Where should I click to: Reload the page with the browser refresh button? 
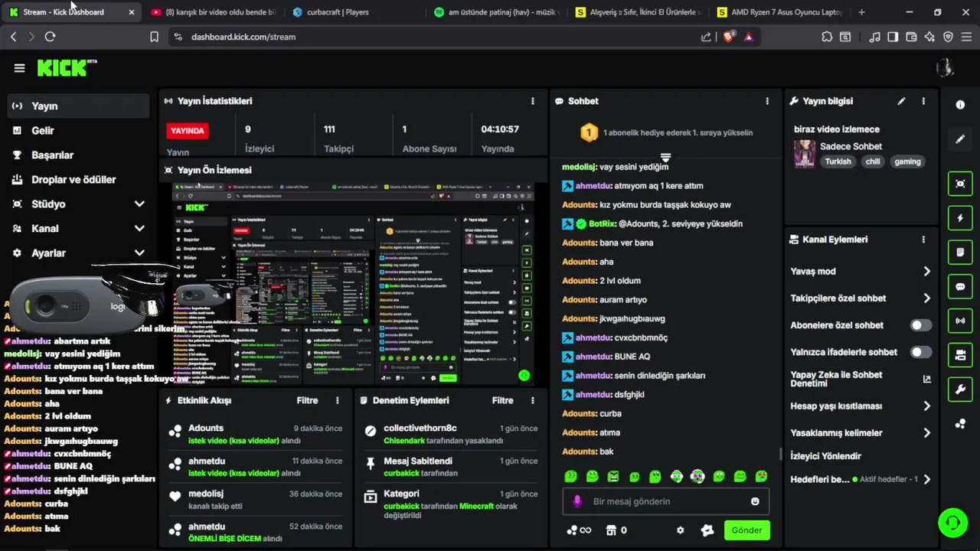pos(50,37)
